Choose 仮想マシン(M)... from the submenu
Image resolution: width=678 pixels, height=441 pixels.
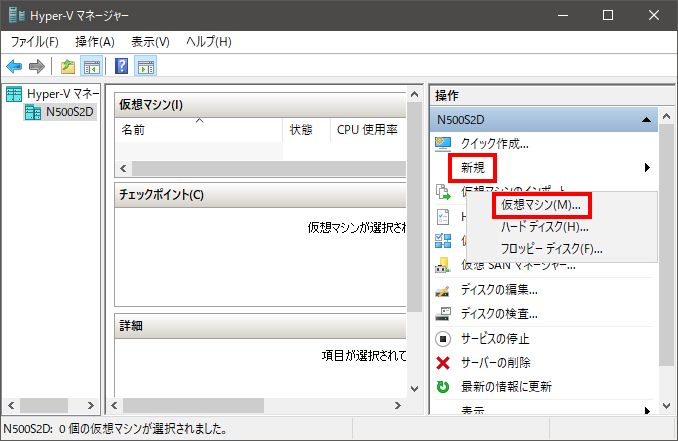541,205
